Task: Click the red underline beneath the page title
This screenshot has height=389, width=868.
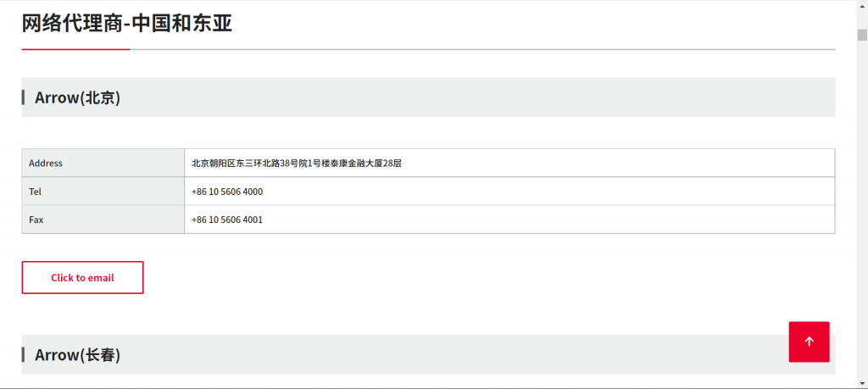Action: 75,49
